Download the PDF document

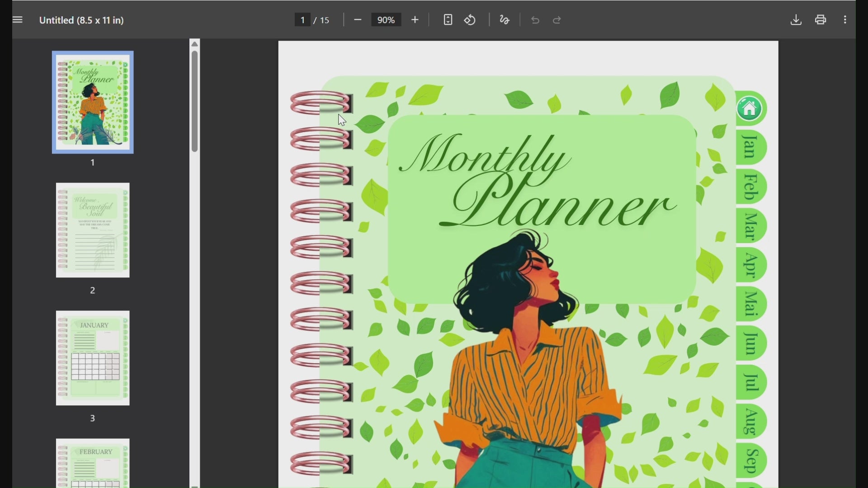click(x=796, y=20)
